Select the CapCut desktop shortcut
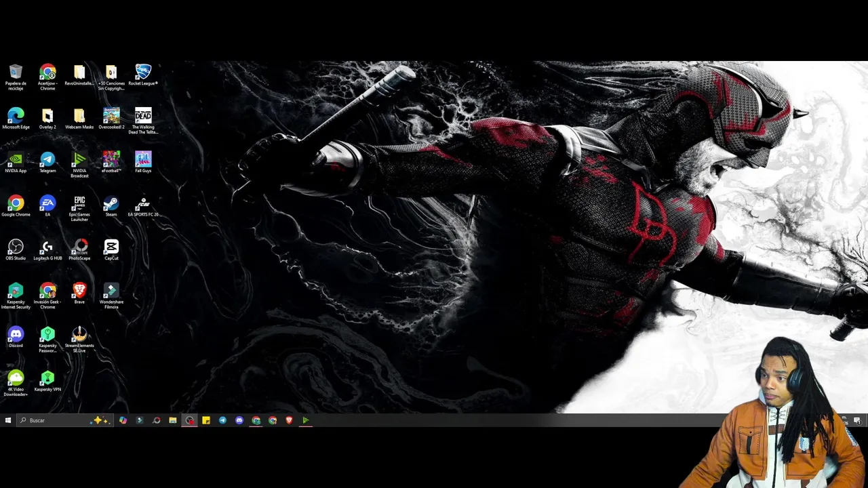 click(111, 250)
